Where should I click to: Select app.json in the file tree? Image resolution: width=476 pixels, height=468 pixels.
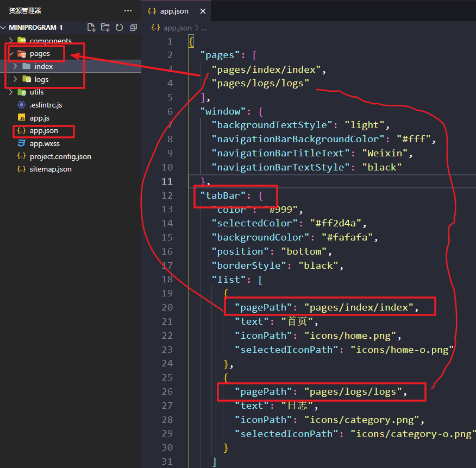pos(43,131)
